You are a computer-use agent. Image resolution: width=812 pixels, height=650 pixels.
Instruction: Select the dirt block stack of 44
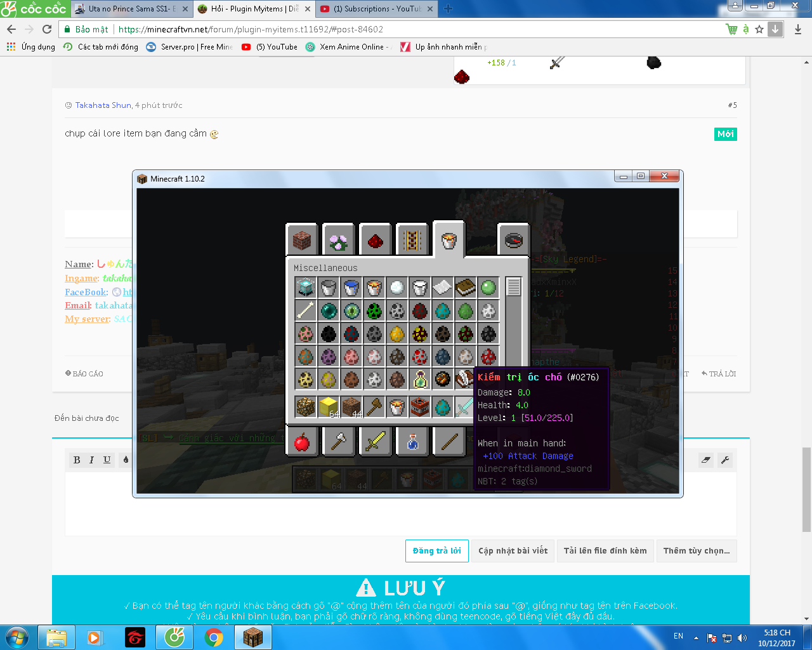351,407
